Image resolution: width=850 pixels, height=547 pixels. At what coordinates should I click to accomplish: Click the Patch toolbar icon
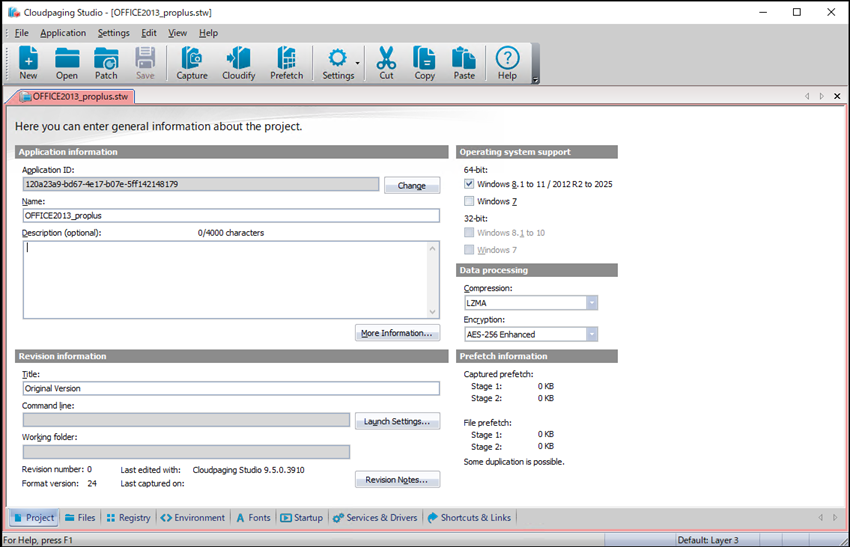point(106,62)
